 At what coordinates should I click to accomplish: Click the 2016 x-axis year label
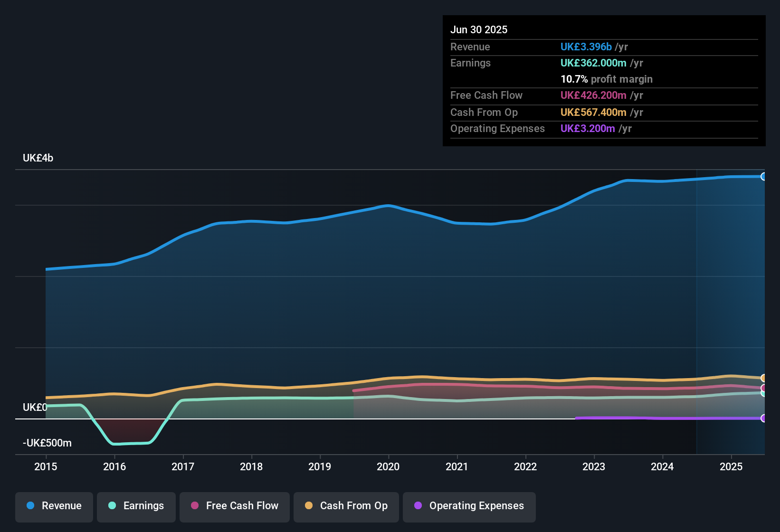point(114,467)
